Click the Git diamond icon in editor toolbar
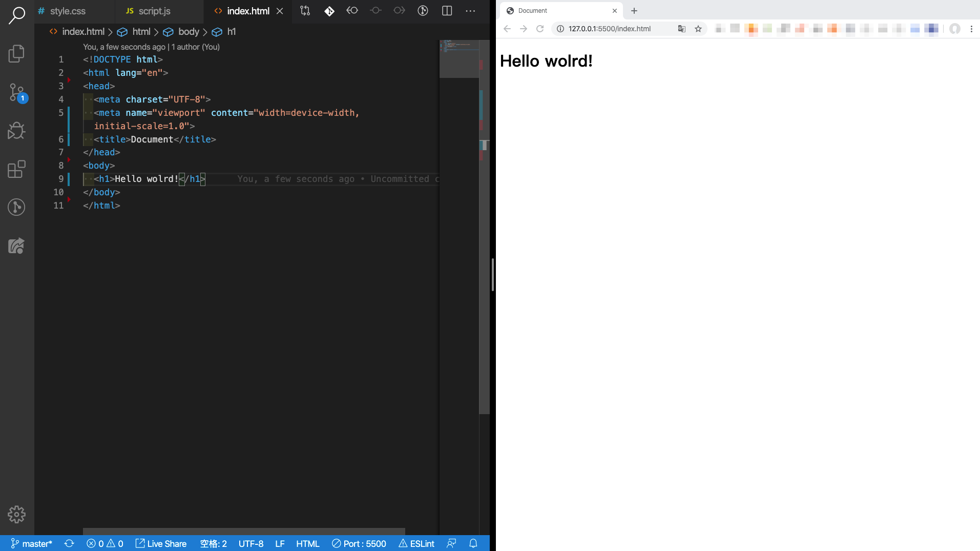980x551 pixels. pyautogui.click(x=329, y=11)
